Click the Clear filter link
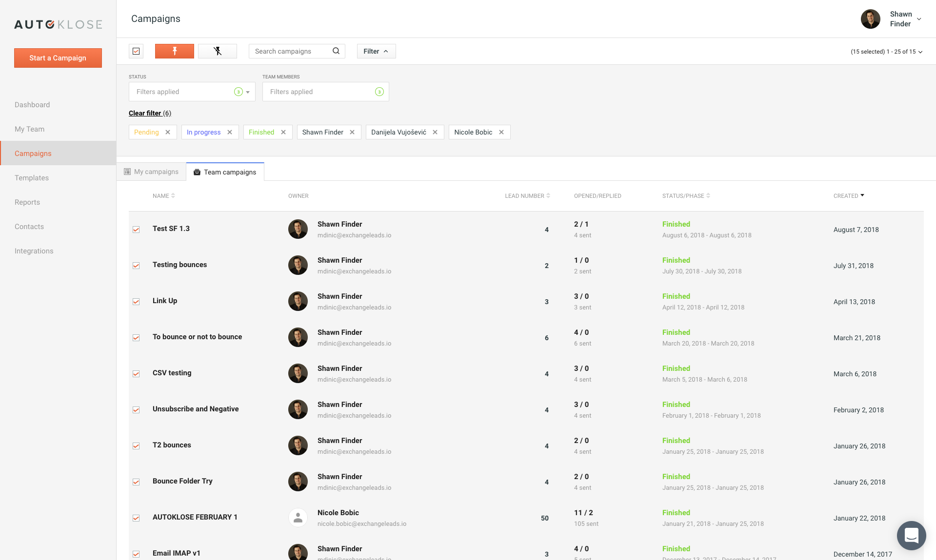Viewport: 936px width, 560px height. pyautogui.click(x=145, y=113)
